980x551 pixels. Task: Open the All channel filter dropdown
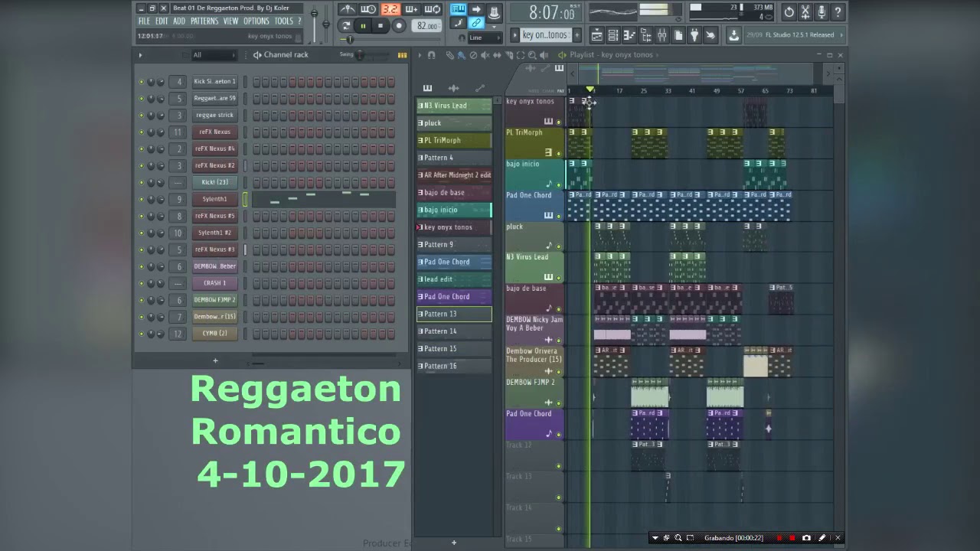pyautogui.click(x=214, y=55)
